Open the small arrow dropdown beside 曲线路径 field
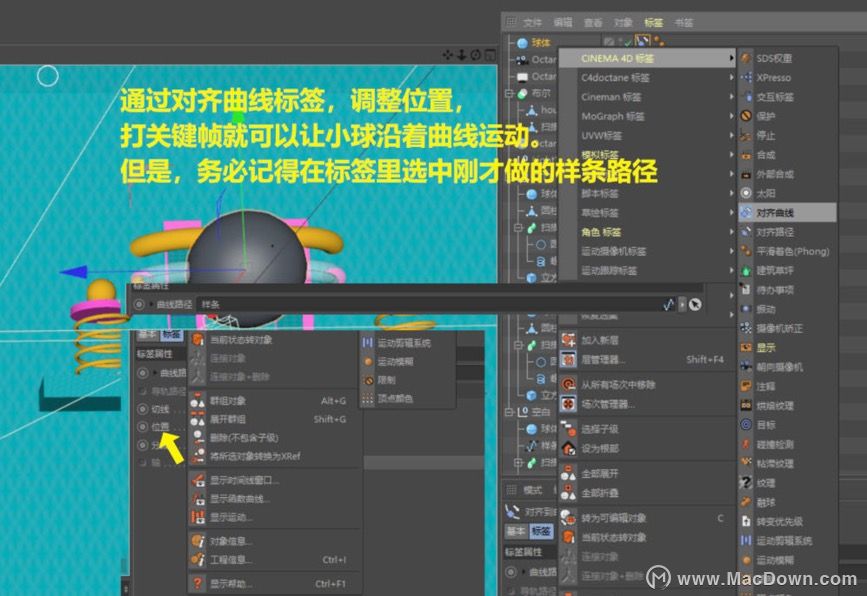Screen dimensions: 867x596 pyautogui.click(x=682, y=305)
